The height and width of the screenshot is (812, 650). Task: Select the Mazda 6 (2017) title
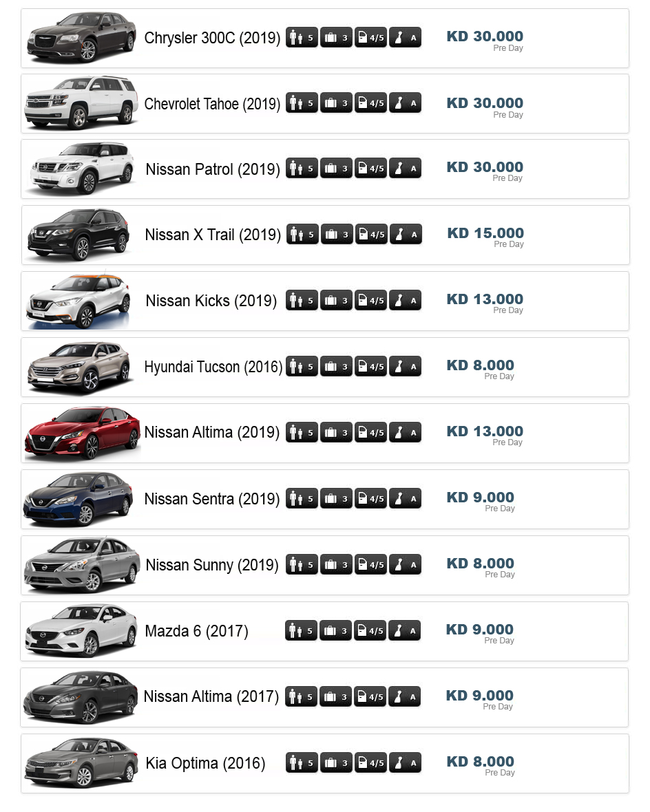coord(196,631)
